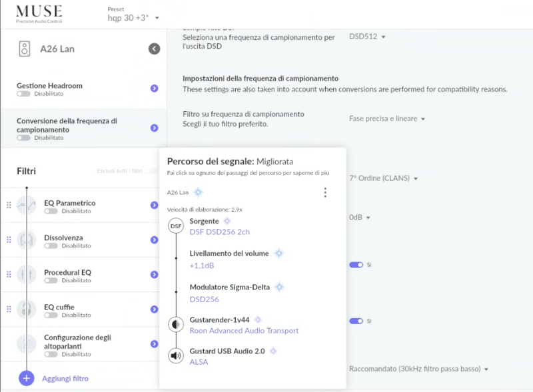Click the Configurazione degli altoparlanti speaker icon
The width and height of the screenshot is (533, 392).
(x=28, y=343)
